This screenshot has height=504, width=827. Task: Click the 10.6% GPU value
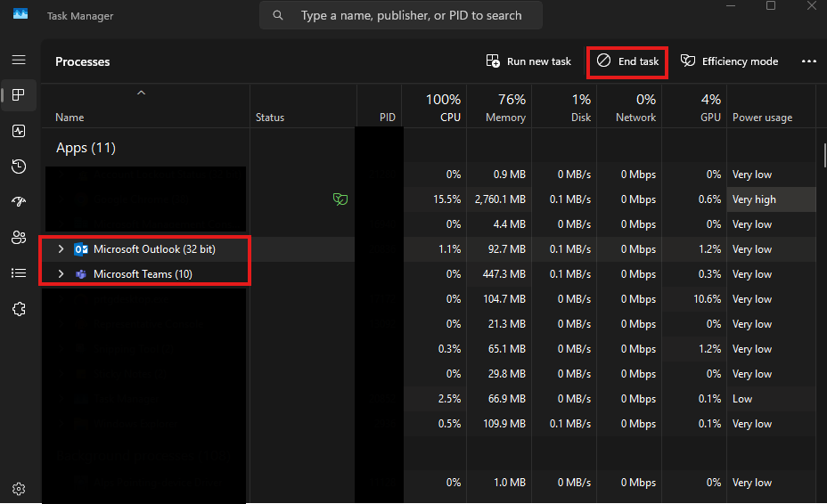(x=708, y=299)
